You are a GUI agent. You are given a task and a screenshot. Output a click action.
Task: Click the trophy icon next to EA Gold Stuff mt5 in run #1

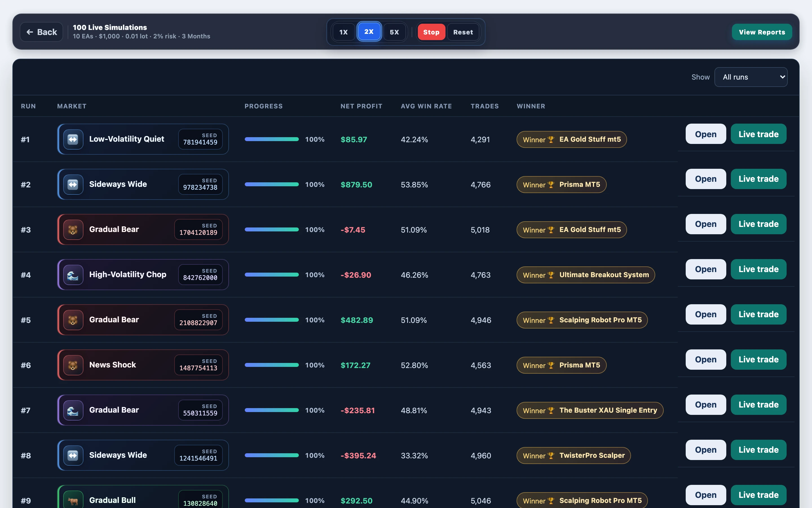pos(551,139)
